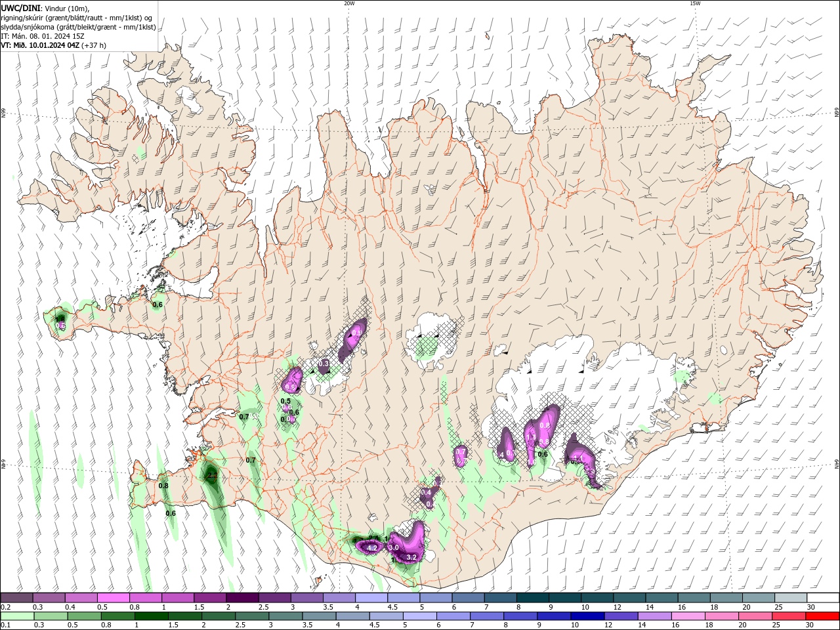Pick the pale green lower swatch labeled 0.1
Image resolution: width=840 pixels, height=630 pixels.
pyautogui.click(x=18, y=617)
